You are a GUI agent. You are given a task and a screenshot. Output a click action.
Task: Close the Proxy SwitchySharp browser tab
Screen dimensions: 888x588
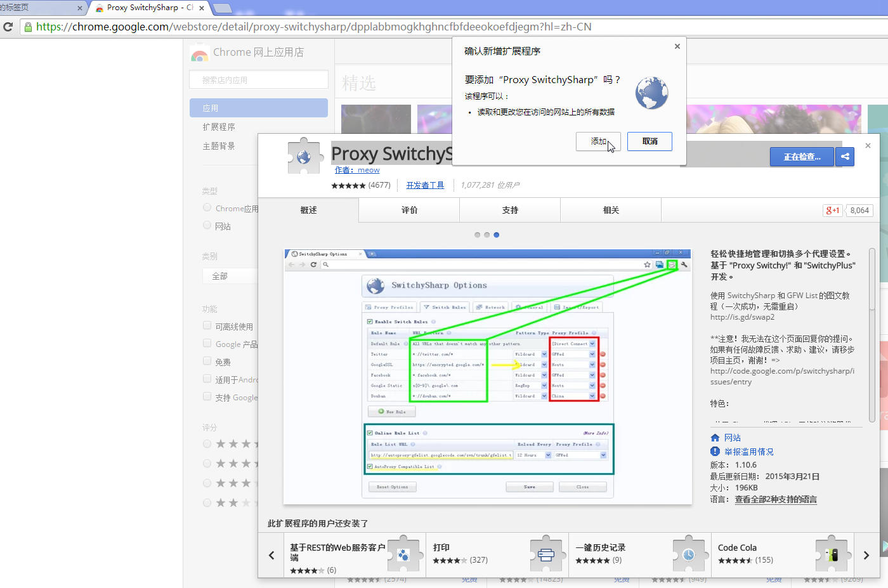202,8
